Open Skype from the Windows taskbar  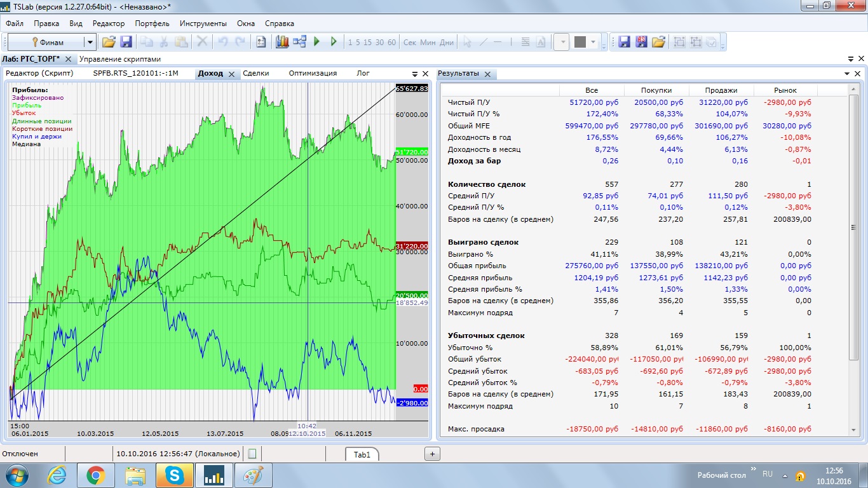[175, 475]
